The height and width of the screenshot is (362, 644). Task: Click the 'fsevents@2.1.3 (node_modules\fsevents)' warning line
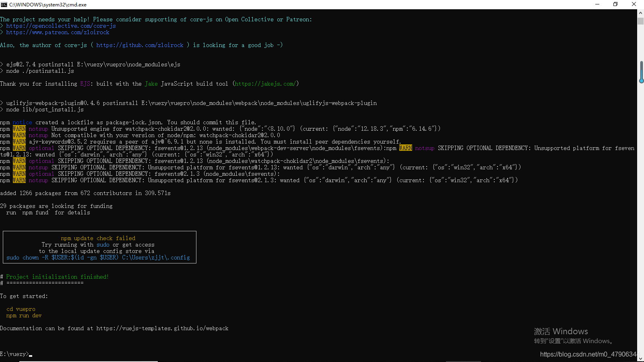click(x=140, y=174)
